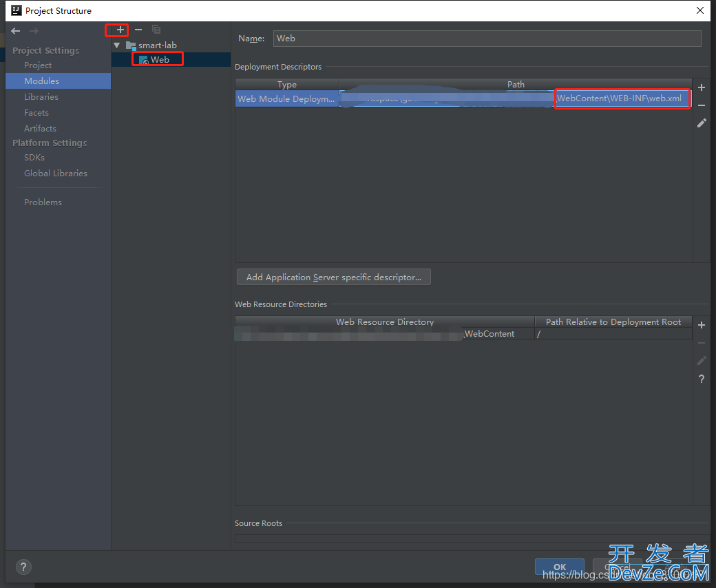Open Problems section
The image size is (716, 588).
(43, 202)
